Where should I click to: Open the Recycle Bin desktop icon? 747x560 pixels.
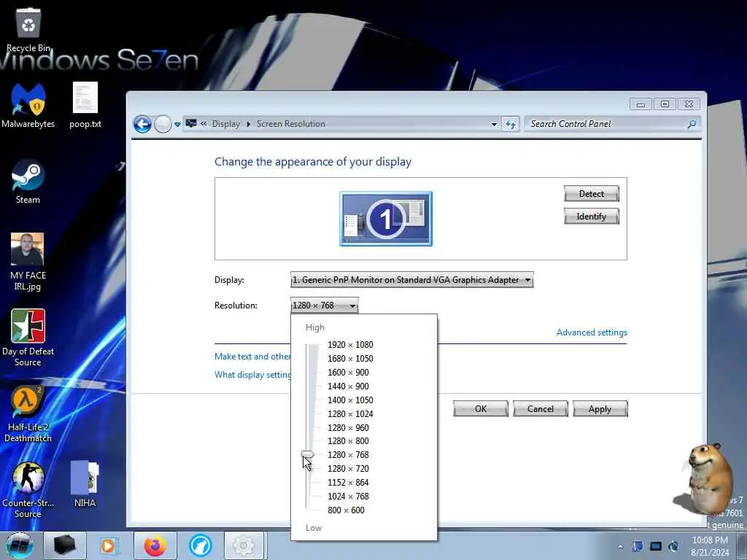pyautogui.click(x=28, y=28)
